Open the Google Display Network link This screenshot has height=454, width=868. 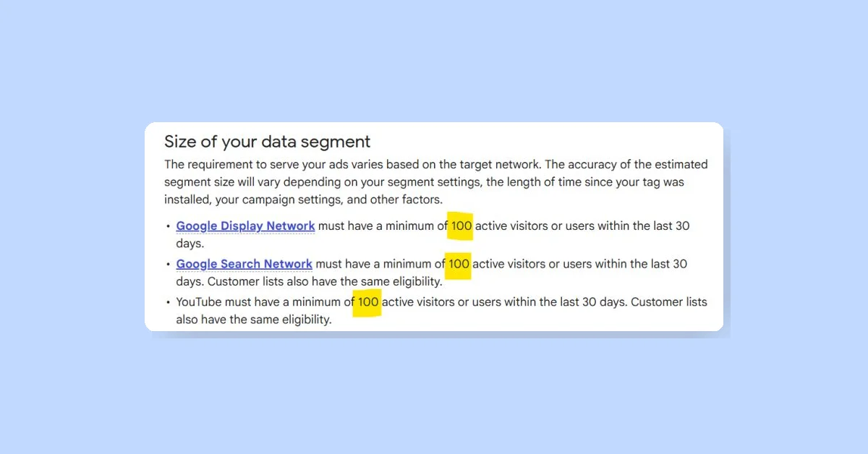click(245, 226)
